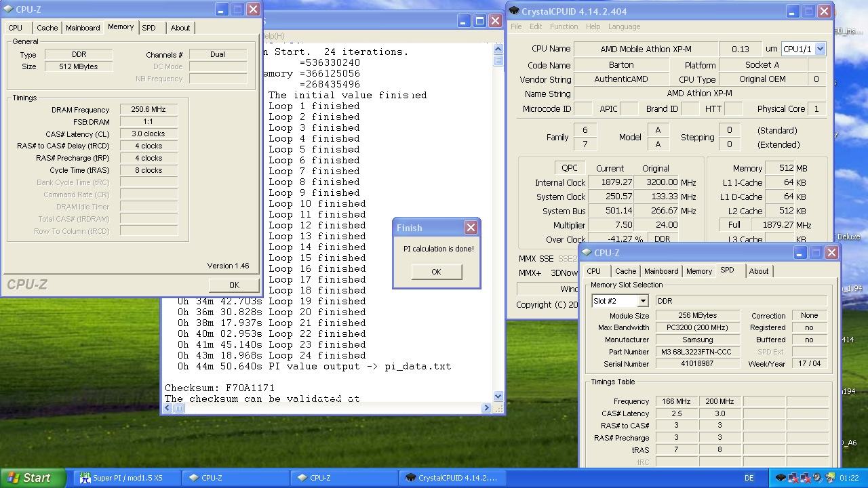
Task: Switch to Memory tab in CPU-Z SPD window
Action: pyautogui.click(x=698, y=271)
